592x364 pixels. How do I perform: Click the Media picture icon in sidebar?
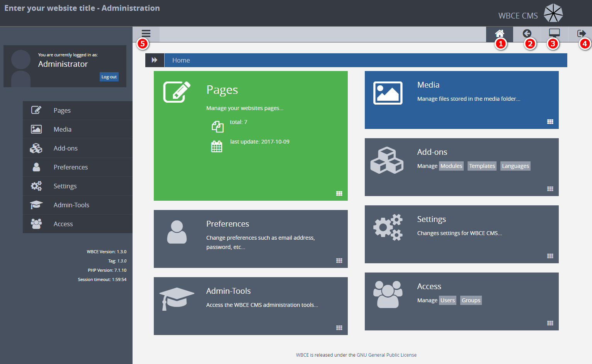coord(36,129)
